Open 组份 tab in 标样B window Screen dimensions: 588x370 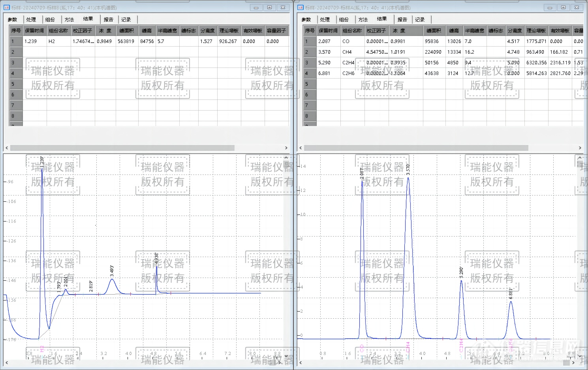(x=50, y=19)
